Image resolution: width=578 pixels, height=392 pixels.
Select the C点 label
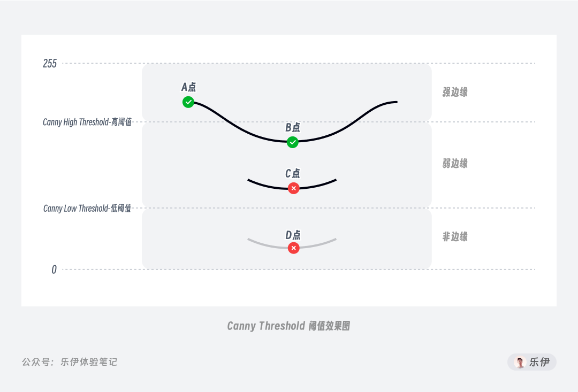[x=293, y=173]
